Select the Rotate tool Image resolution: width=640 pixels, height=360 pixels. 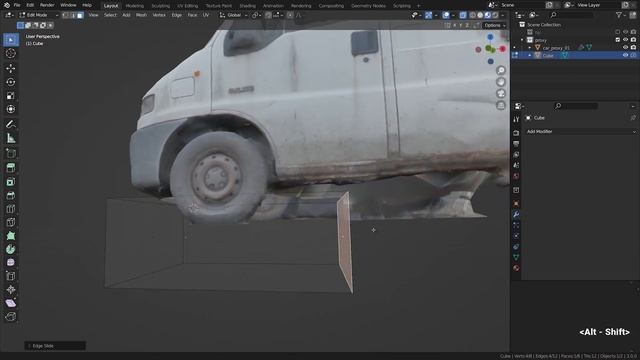click(x=11, y=82)
